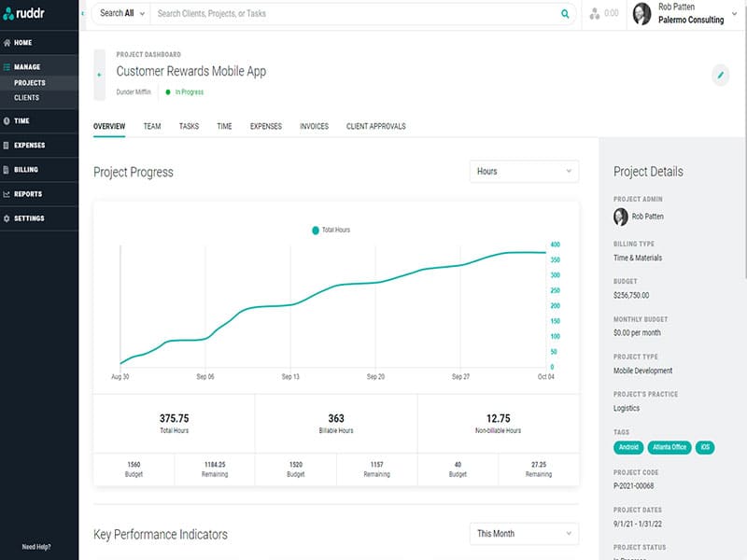Toggle the Total Hours legend series

point(331,230)
